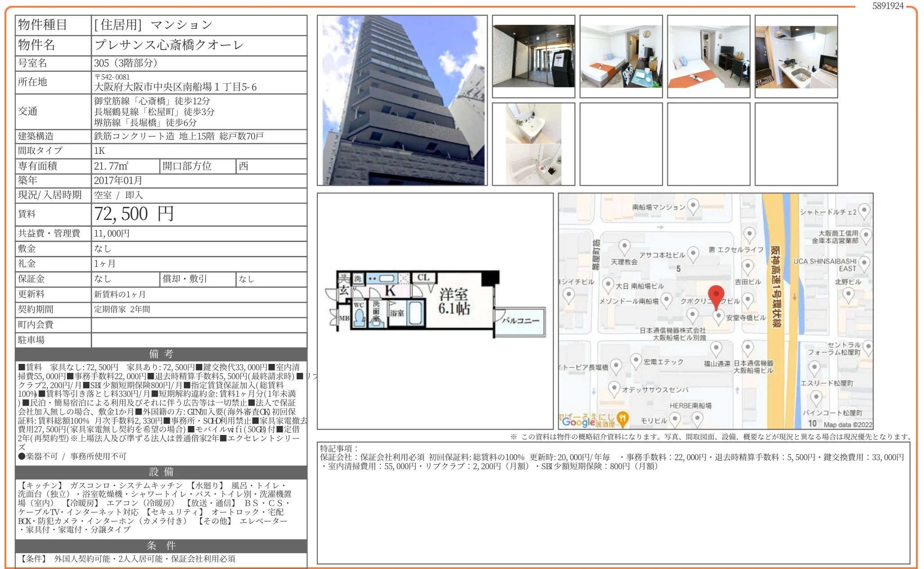Click the rent value 72,500 円
The width and height of the screenshot is (924, 569).
coord(134,214)
